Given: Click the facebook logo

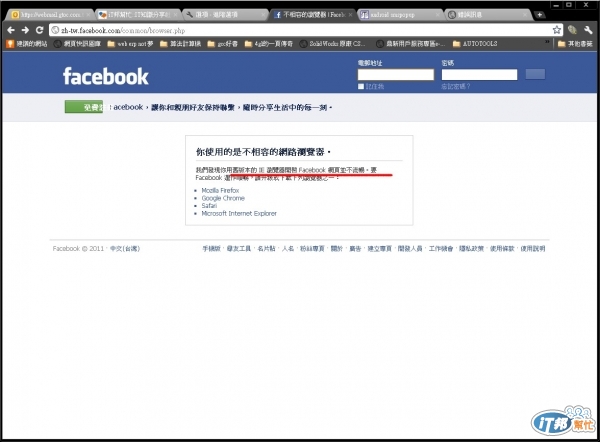Looking at the screenshot, I should click(x=106, y=76).
